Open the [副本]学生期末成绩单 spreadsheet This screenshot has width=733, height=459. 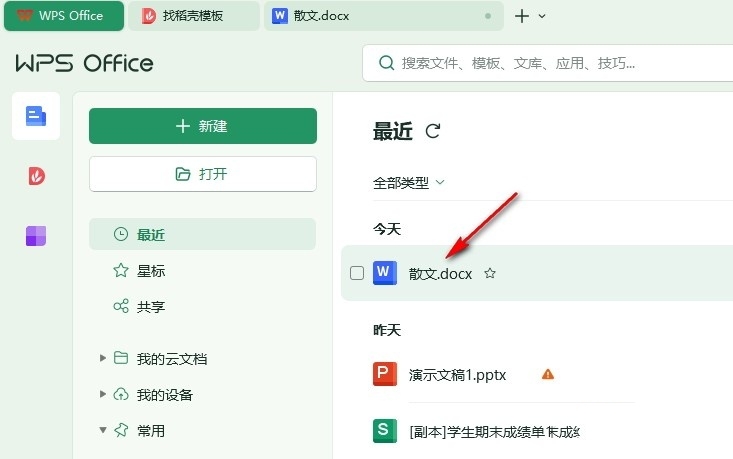(x=494, y=431)
